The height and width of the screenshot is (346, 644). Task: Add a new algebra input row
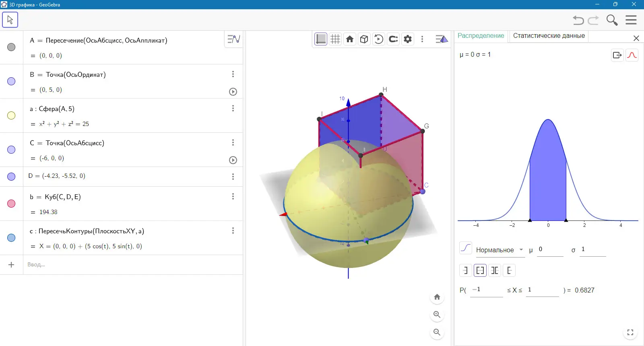pyautogui.click(x=11, y=265)
